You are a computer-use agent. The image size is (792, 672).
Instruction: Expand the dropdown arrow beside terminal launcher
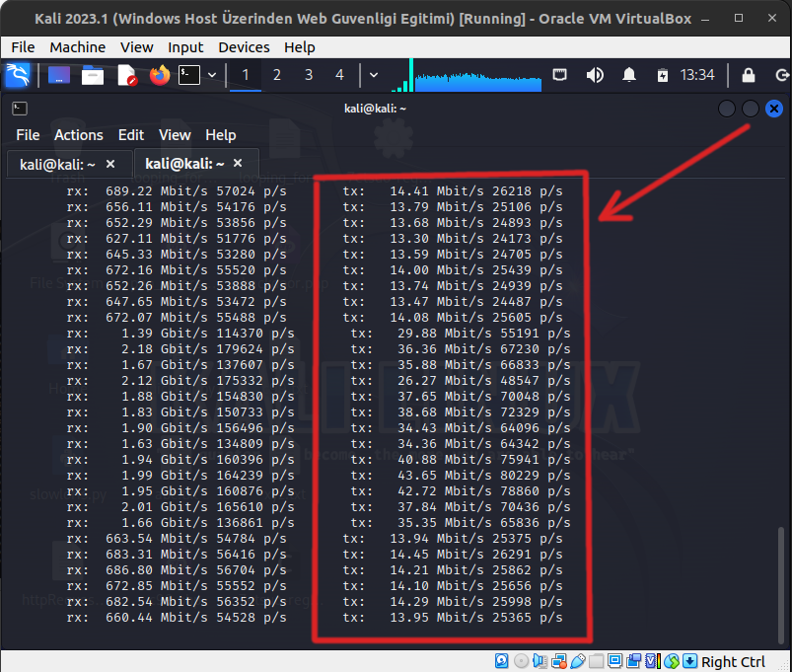[x=212, y=75]
